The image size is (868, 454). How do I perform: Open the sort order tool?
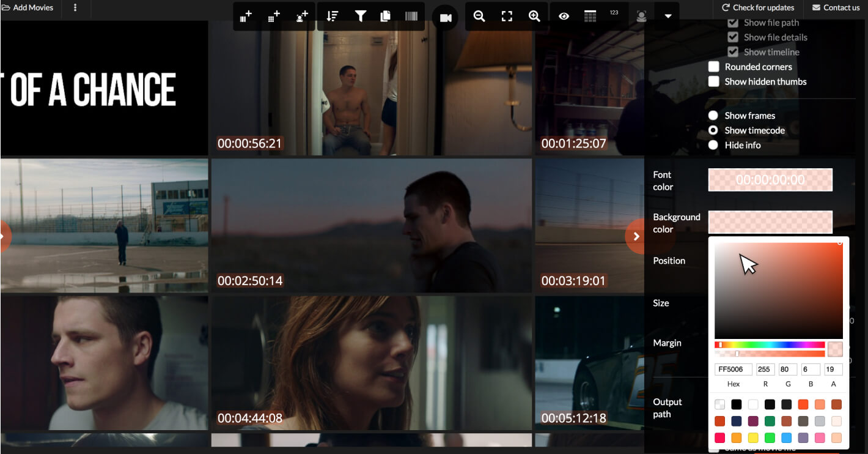pyautogui.click(x=333, y=17)
